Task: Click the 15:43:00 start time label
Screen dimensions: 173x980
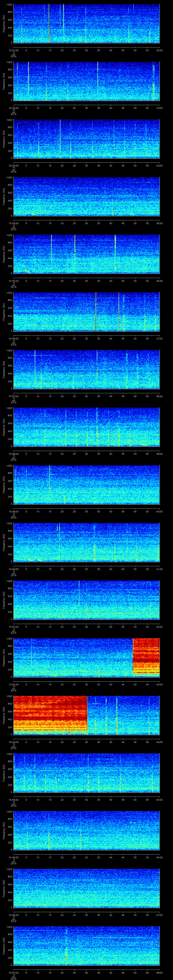Action: (13, 742)
